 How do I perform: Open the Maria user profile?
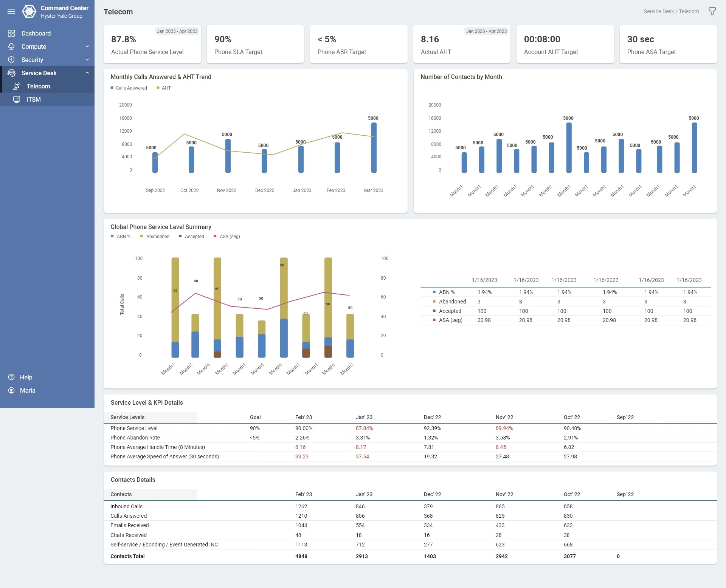point(27,390)
